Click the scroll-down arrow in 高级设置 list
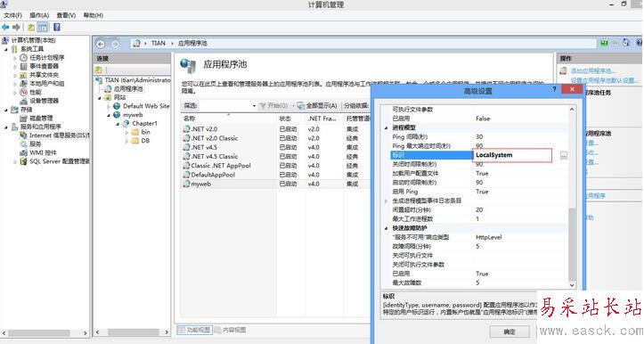 [x=572, y=285]
